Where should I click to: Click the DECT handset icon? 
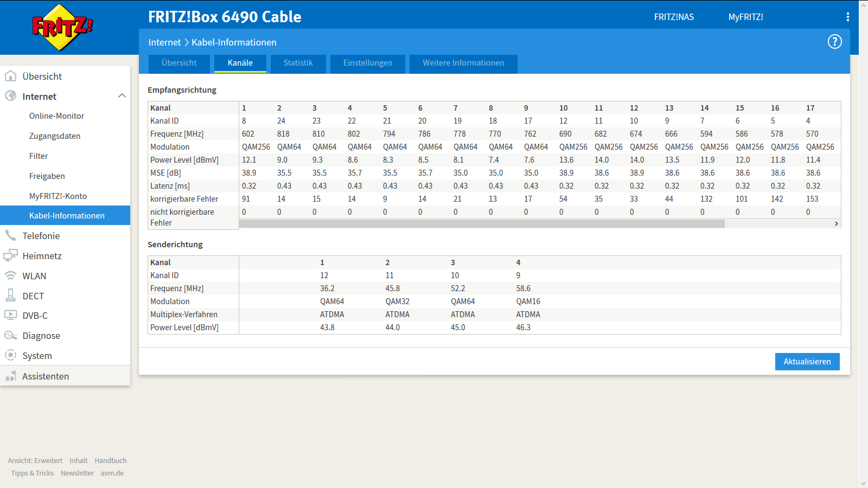tap(10, 296)
